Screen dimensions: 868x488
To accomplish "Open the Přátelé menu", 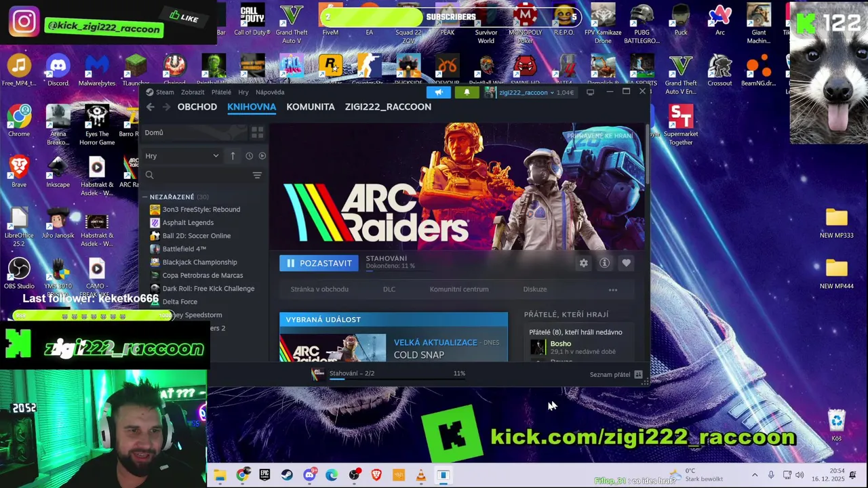I will (x=221, y=92).
